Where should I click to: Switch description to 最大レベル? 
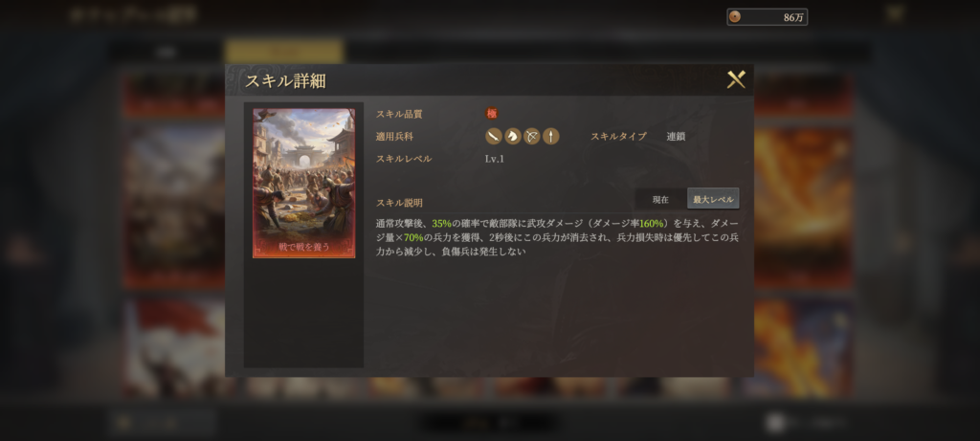point(713,199)
